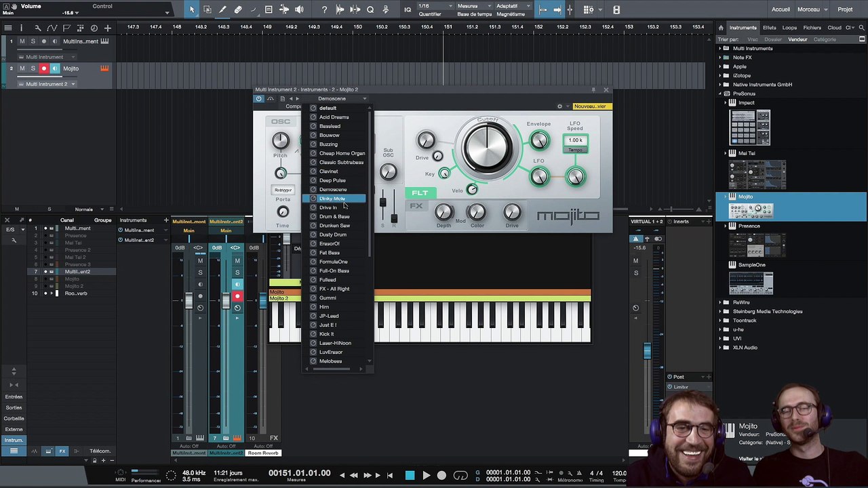The image size is (868, 488).
Task: Disarm record on Mojito track
Action: tap(44, 68)
